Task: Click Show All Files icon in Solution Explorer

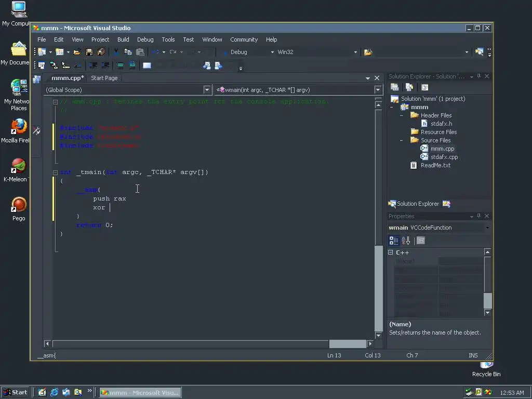Action: click(409, 87)
